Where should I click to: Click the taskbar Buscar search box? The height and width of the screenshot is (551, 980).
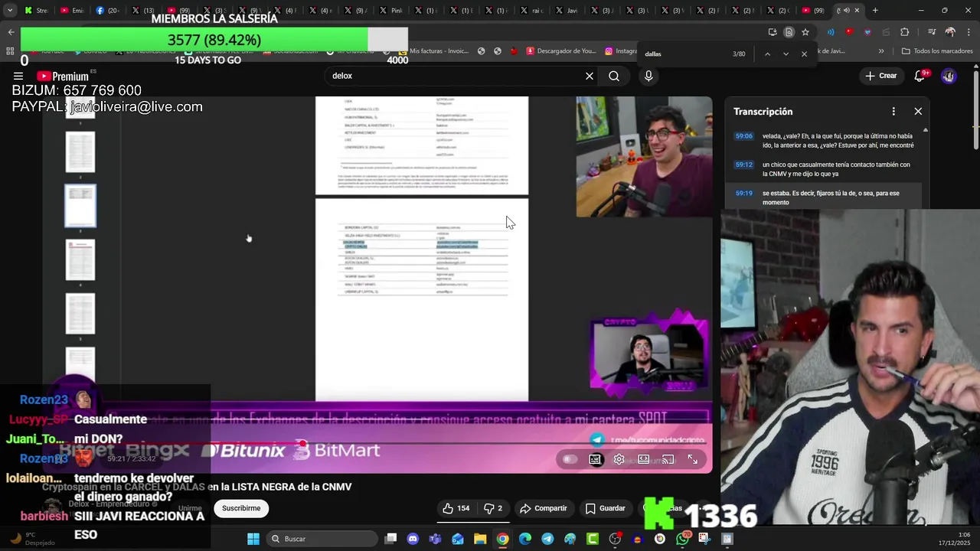pyautogui.click(x=322, y=539)
